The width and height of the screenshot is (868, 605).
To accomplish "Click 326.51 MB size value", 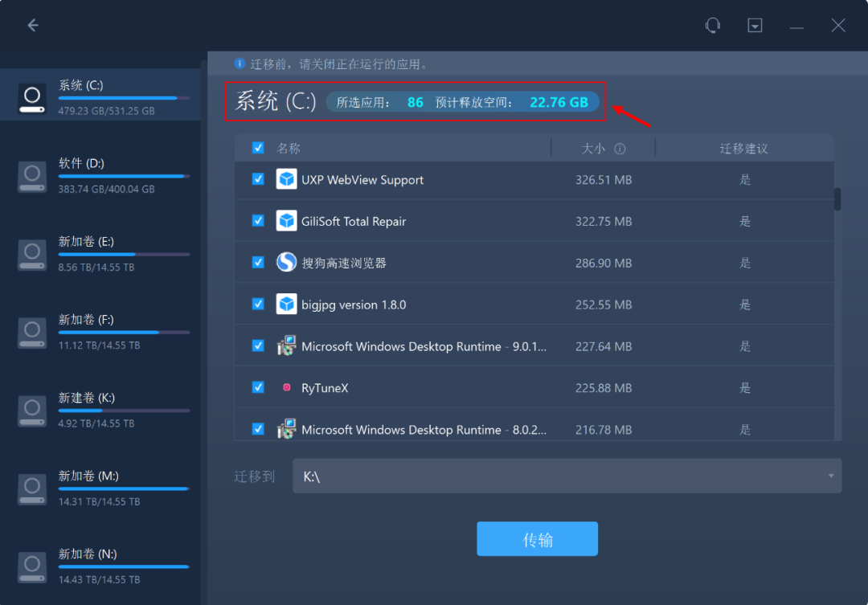I will tap(604, 180).
